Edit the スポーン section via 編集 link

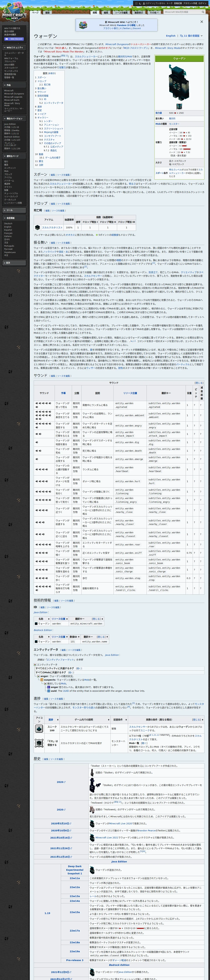[53, 175]
